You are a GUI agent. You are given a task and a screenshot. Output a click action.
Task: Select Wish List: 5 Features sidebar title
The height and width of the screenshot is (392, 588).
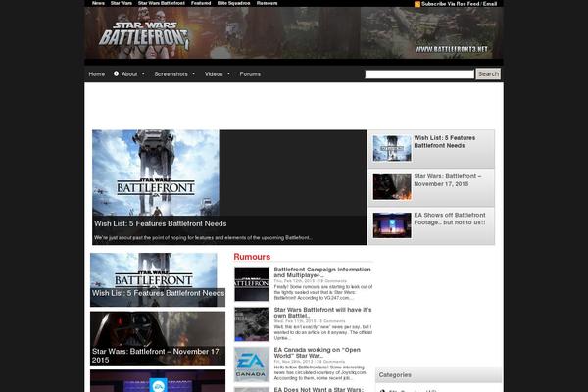point(444,142)
